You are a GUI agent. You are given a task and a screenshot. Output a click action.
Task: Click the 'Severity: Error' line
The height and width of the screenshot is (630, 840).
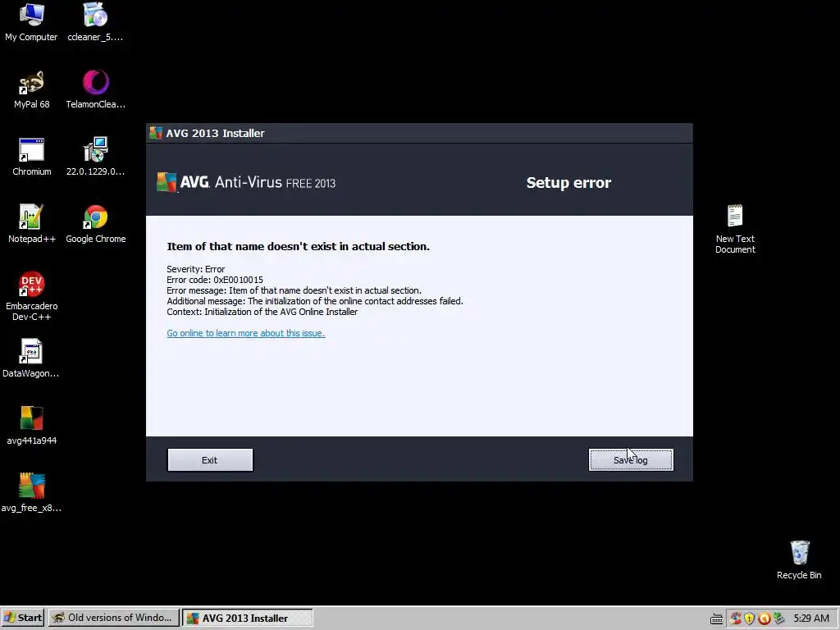click(x=195, y=269)
